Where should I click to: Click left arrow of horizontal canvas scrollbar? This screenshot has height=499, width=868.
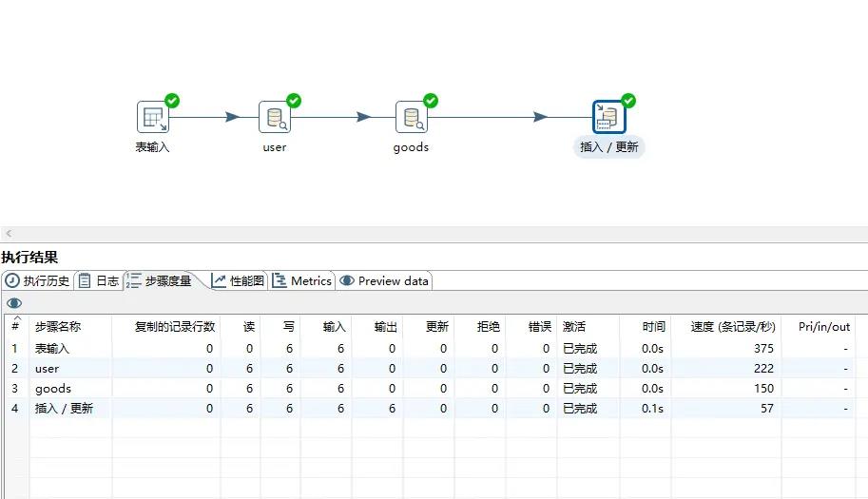click(x=9, y=234)
